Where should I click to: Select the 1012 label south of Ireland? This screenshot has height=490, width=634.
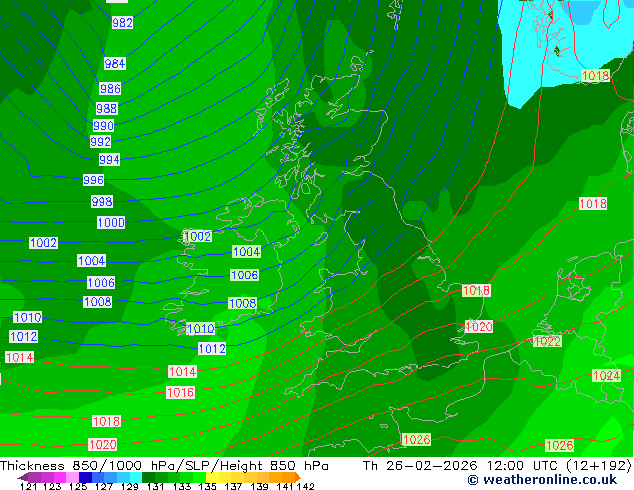[212, 348]
